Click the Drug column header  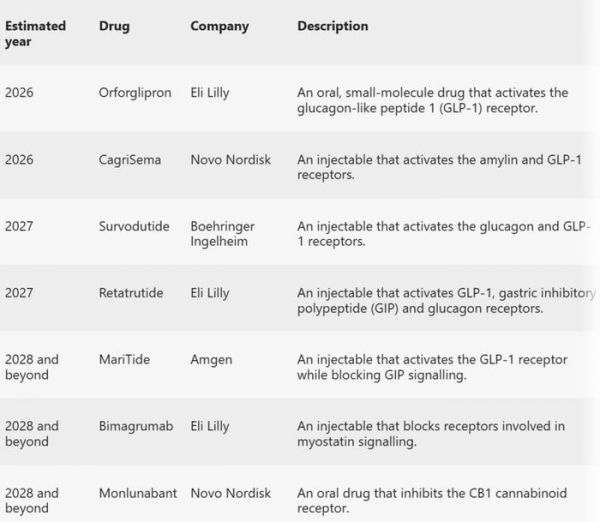tap(114, 26)
